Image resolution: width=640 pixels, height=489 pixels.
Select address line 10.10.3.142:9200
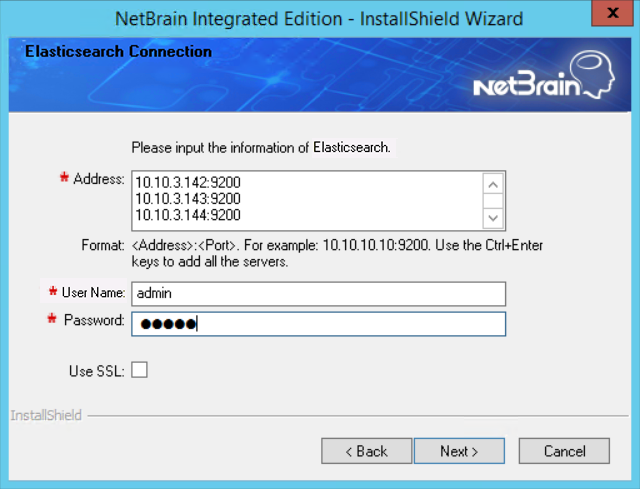click(x=188, y=182)
